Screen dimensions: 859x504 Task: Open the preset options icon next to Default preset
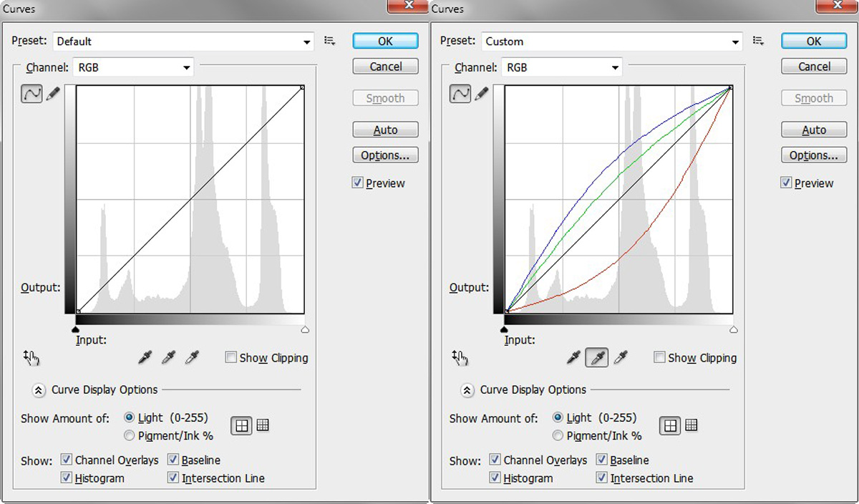coord(330,42)
